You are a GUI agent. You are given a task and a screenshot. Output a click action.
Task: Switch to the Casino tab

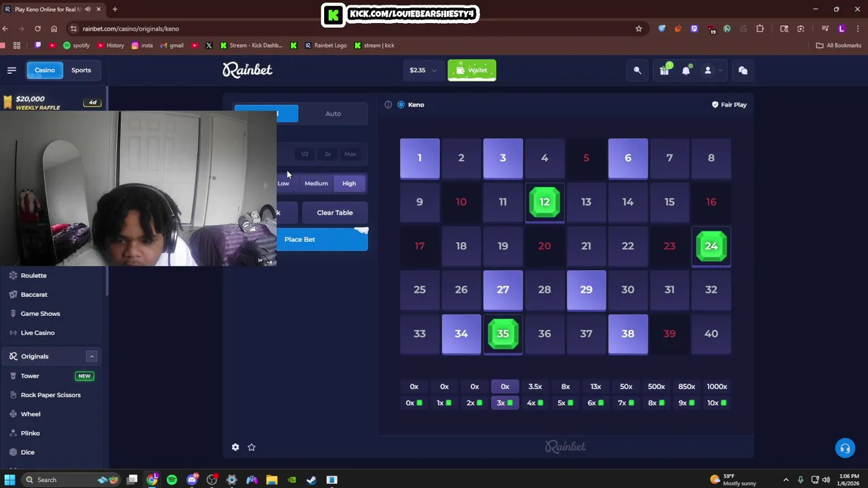45,70
